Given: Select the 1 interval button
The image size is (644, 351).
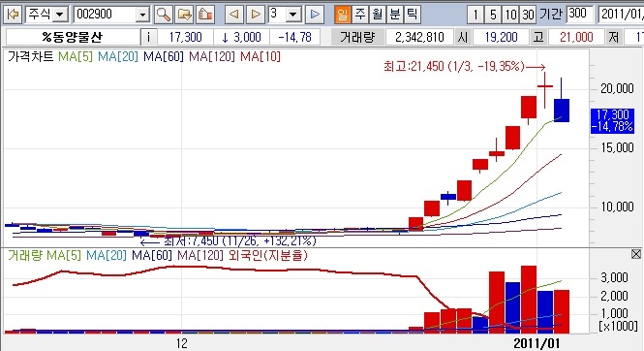Looking at the screenshot, I should click(x=475, y=16).
